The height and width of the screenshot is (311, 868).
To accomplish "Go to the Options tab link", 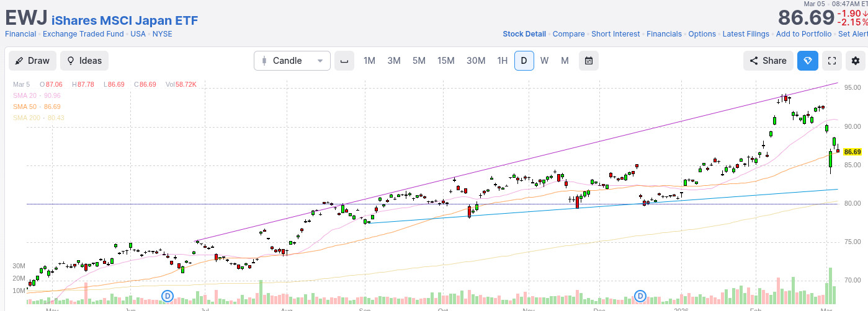I will pyautogui.click(x=702, y=34).
